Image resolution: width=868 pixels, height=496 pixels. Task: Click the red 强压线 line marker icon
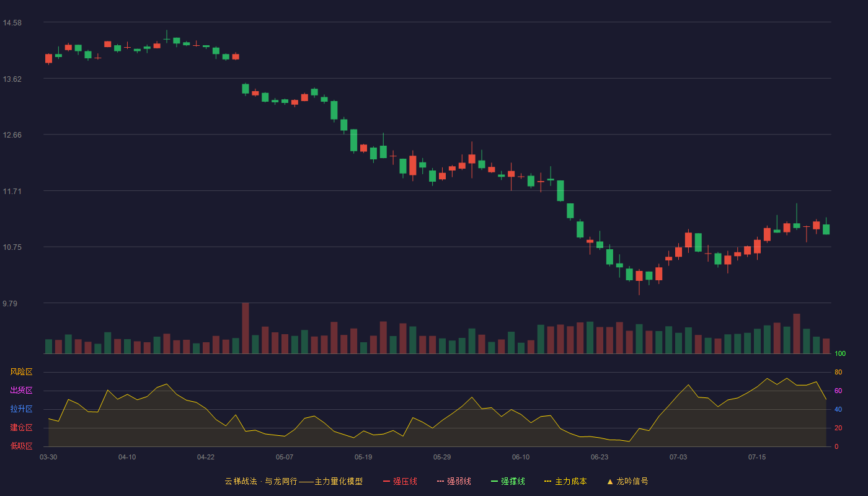coord(387,481)
